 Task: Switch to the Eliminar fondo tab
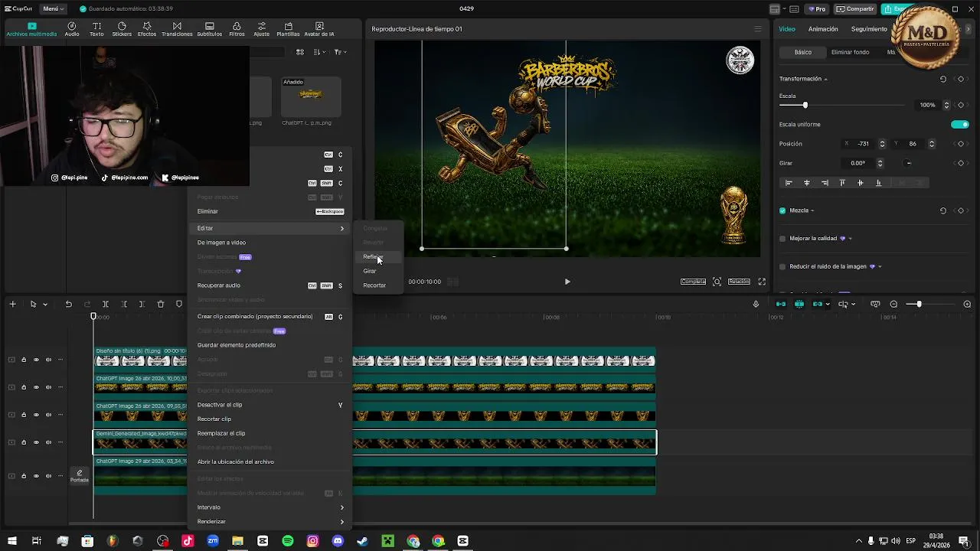(850, 52)
